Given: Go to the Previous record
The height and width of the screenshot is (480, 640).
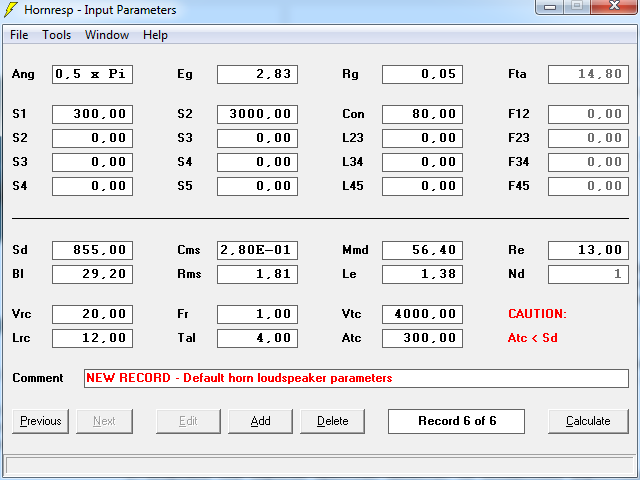Looking at the screenshot, I should click(40, 421).
